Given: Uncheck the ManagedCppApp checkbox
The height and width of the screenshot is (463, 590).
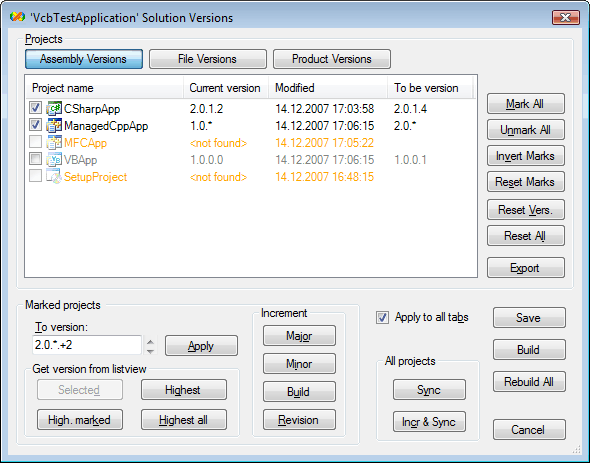Looking at the screenshot, I should pos(35,125).
